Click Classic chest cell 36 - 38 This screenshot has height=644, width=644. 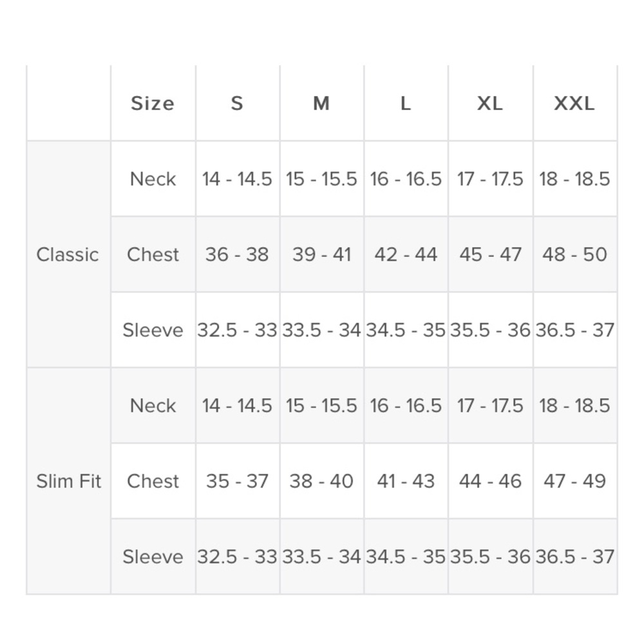coord(237,254)
